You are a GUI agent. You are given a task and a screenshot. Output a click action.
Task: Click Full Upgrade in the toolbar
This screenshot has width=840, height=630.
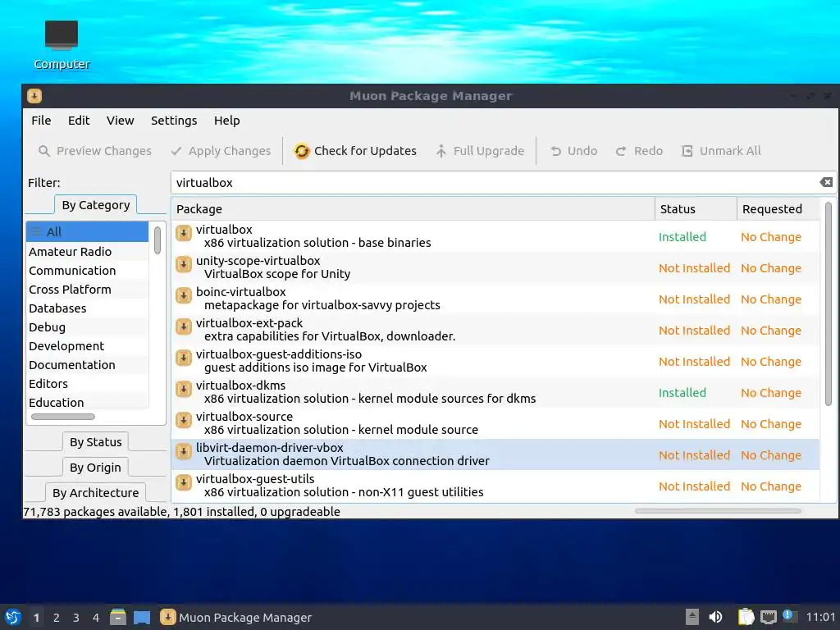coord(479,151)
